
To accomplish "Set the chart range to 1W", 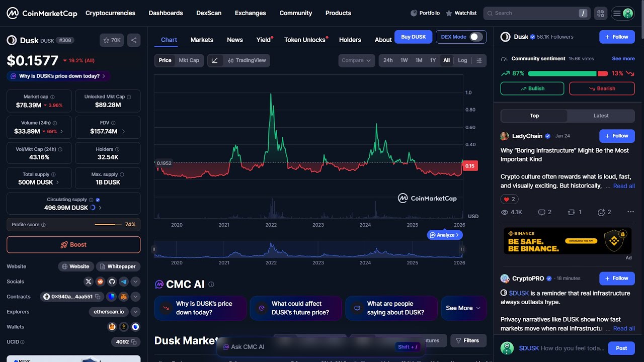I will coord(404,60).
